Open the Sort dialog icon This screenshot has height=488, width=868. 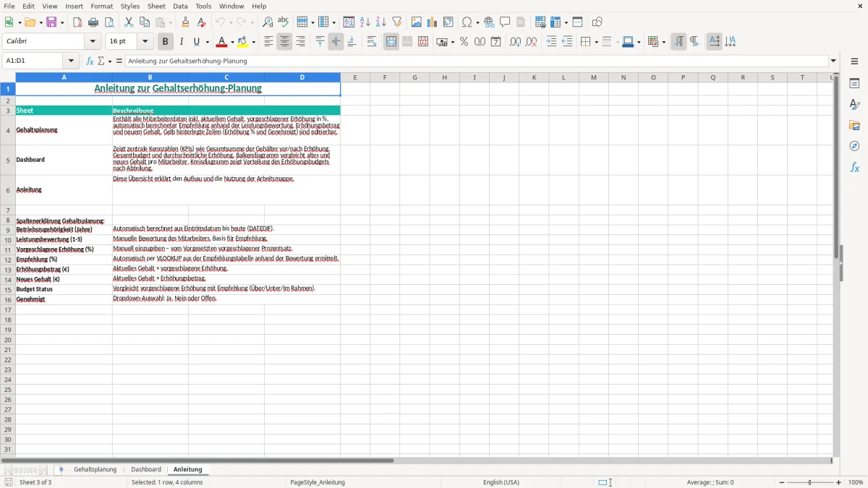point(349,22)
